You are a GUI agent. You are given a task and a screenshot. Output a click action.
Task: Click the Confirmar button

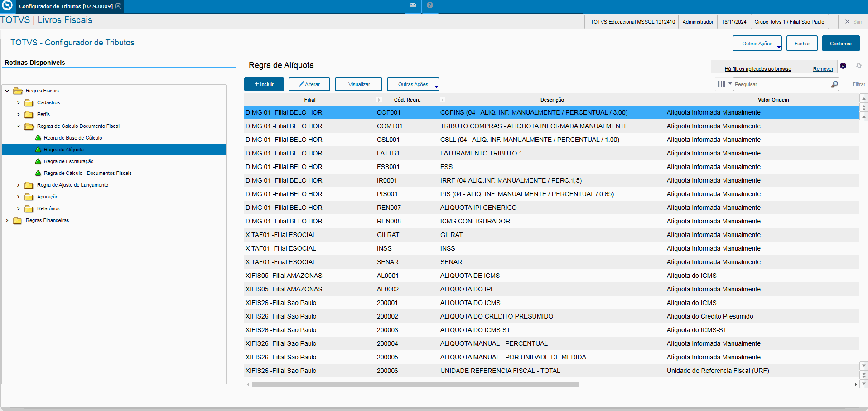pos(841,44)
